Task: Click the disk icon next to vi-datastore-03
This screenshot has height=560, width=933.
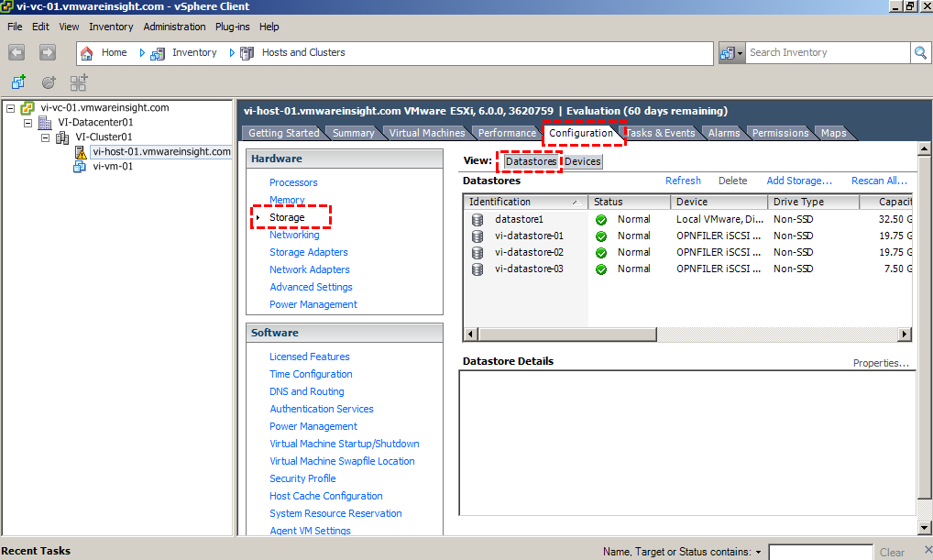Action: tap(477, 269)
